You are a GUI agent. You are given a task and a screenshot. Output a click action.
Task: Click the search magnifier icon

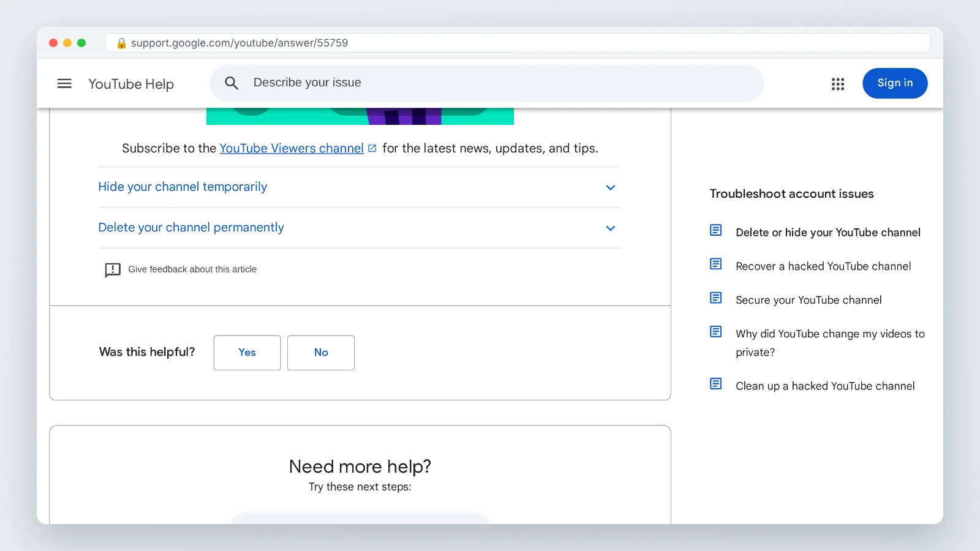pos(231,83)
